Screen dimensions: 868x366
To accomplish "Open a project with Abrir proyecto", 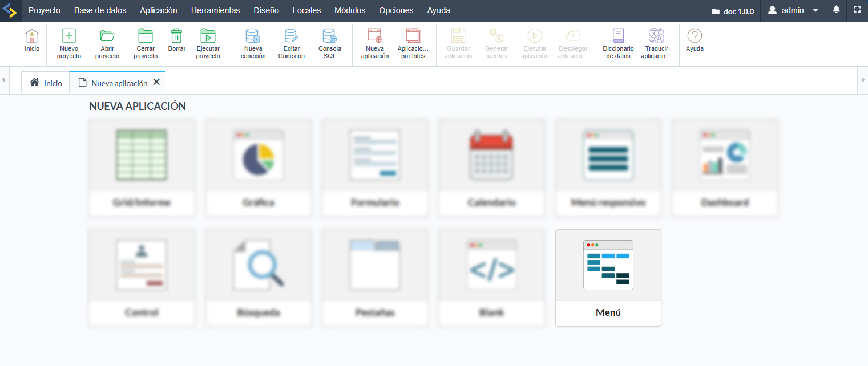I will point(107,36).
